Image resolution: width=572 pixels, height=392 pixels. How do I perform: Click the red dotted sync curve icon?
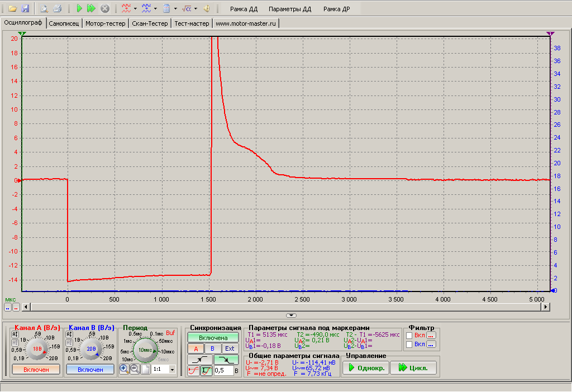193,371
